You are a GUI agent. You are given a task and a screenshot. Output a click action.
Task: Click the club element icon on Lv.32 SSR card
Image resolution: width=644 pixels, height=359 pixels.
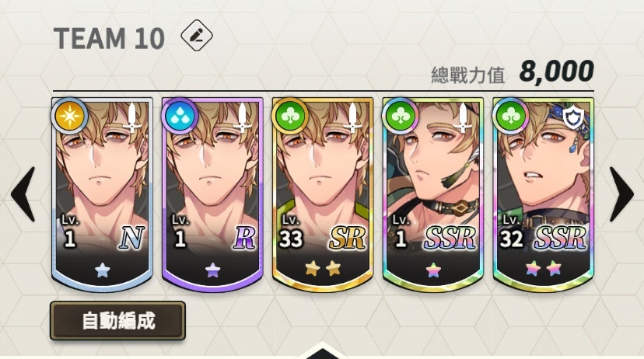pos(510,117)
